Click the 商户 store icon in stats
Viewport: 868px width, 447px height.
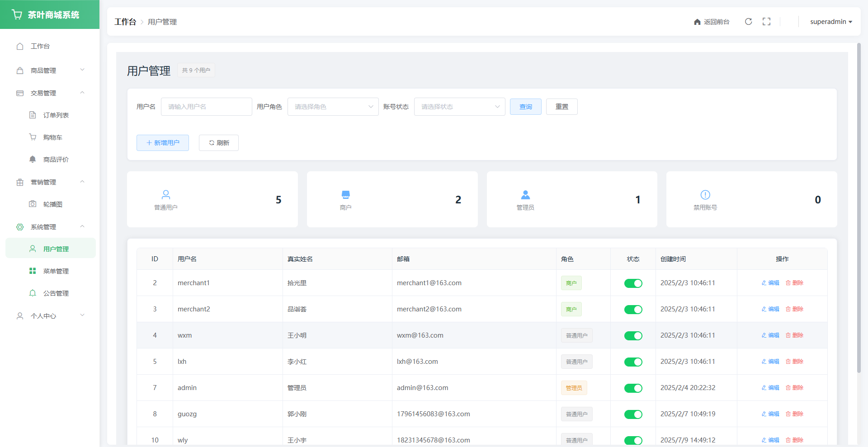click(x=345, y=195)
